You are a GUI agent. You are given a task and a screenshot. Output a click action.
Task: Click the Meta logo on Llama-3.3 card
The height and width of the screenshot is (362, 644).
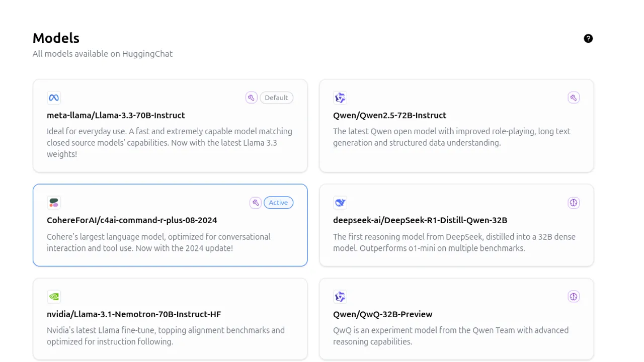[x=54, y=98]
